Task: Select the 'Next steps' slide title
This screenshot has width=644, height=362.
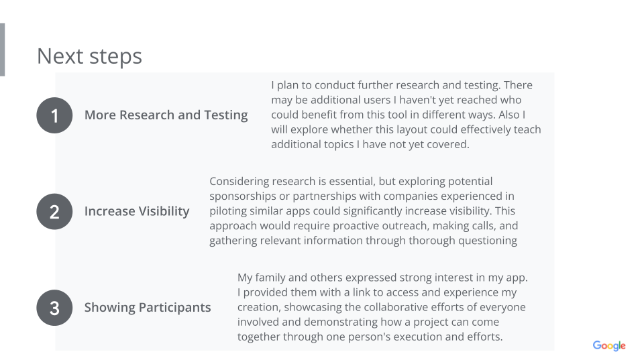Action: (x=89, y=56)
